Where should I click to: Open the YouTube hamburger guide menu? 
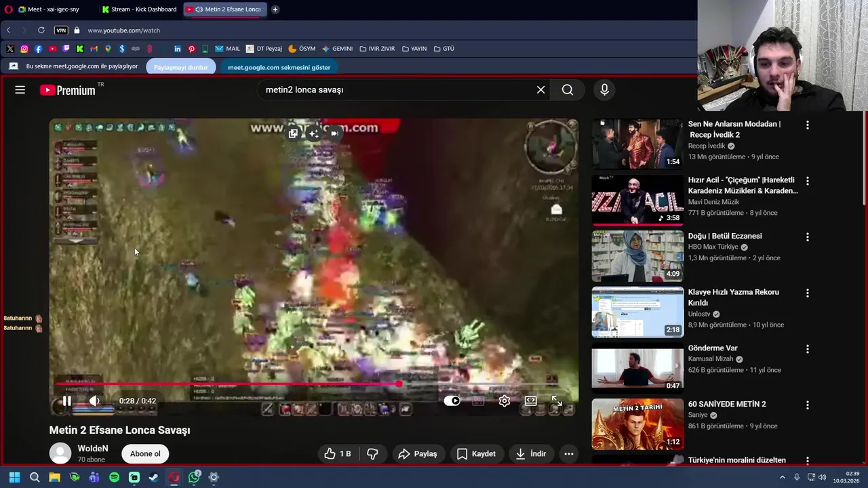click(20, 89)
